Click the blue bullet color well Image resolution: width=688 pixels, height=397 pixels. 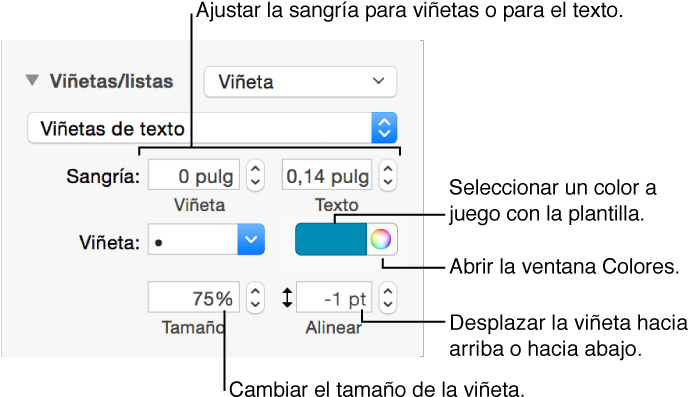pyautogui.click(x=331, y=240)
